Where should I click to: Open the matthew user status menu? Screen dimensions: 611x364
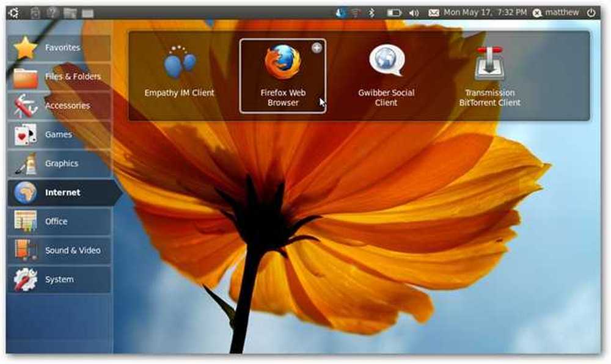point(556,13)
